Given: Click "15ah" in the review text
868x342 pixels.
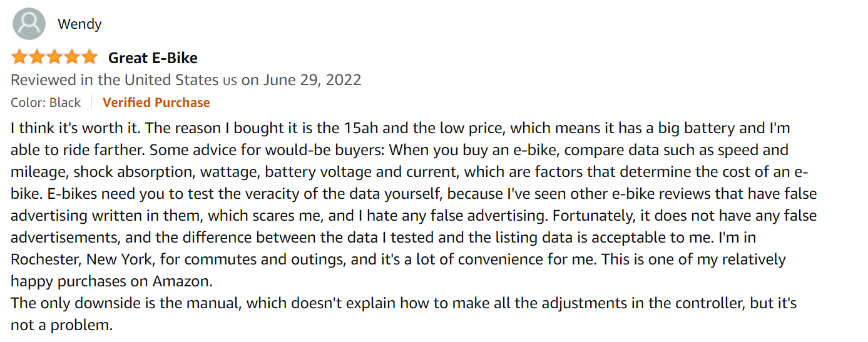Looking at the screenshot, I should 359,129.
